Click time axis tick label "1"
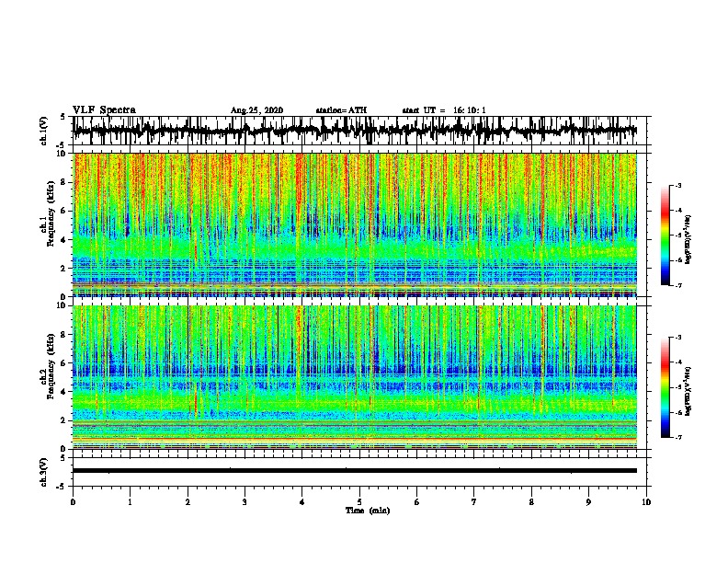The width and height of the screenshot is (728, 563). click(x=130, y=502)
